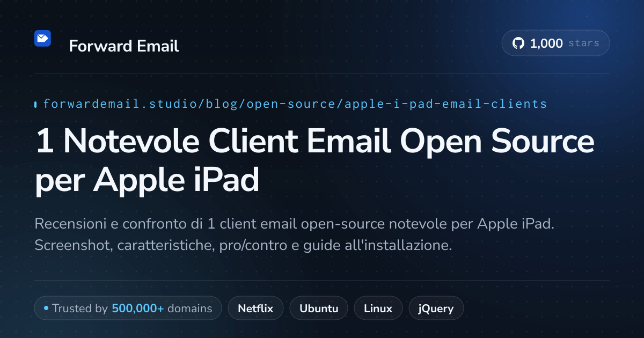
Task: Click the Forward Email envelope logo icon
Action: pyautogui.click(x=42, y=39)
